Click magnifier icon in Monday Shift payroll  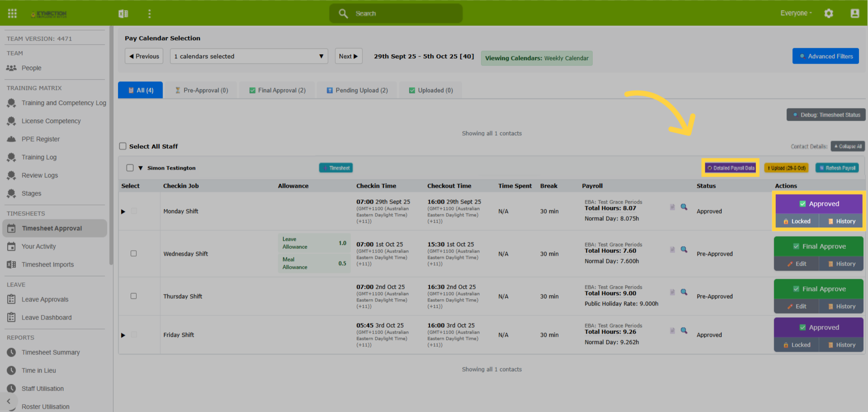(684, 207)
